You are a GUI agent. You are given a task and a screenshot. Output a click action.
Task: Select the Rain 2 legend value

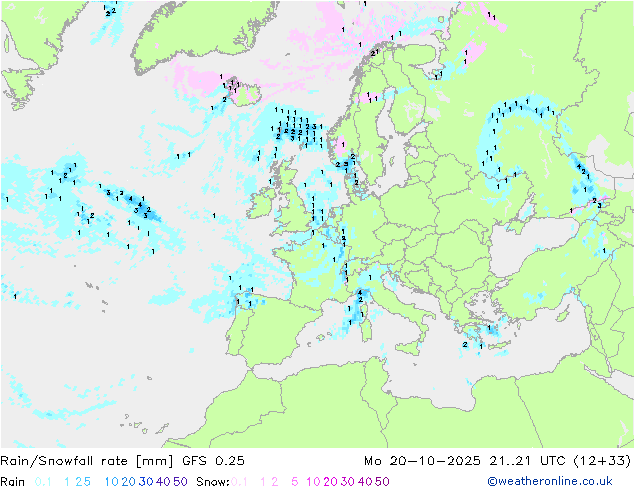point(79,482)
